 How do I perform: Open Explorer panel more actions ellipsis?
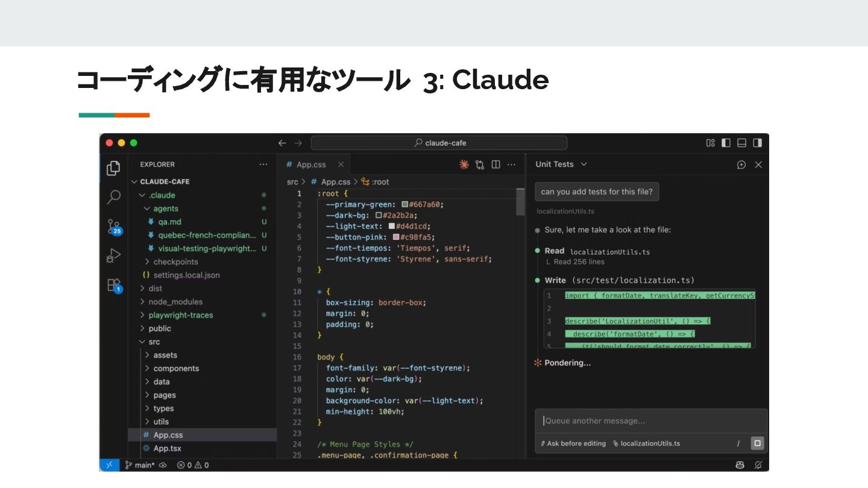pyautogui.click(x=263, y=164)
